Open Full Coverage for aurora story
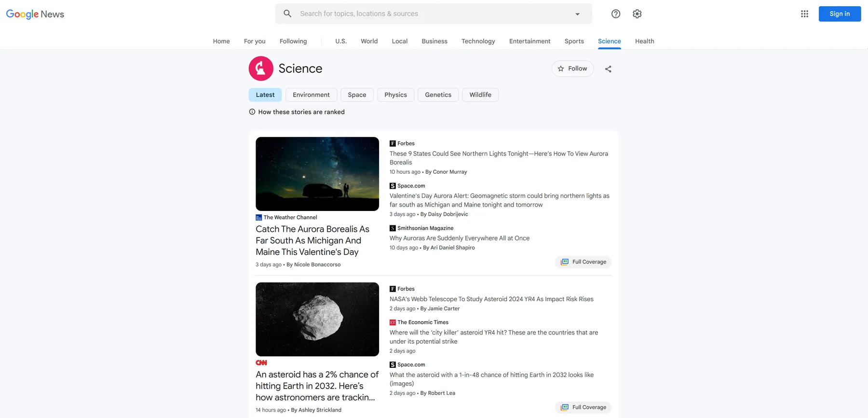Image resolution: width=868 pixels, height=418 pixels. pos(583,262)
